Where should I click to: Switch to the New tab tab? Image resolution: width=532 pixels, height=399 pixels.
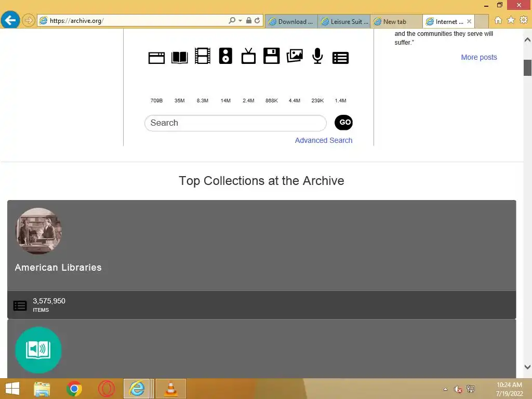[396, 21]
